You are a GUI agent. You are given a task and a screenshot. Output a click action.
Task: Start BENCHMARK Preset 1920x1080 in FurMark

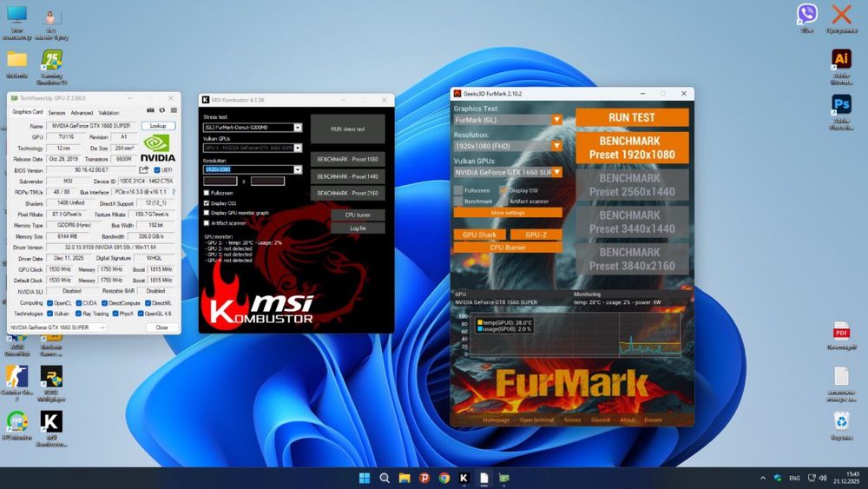(632, 148)
